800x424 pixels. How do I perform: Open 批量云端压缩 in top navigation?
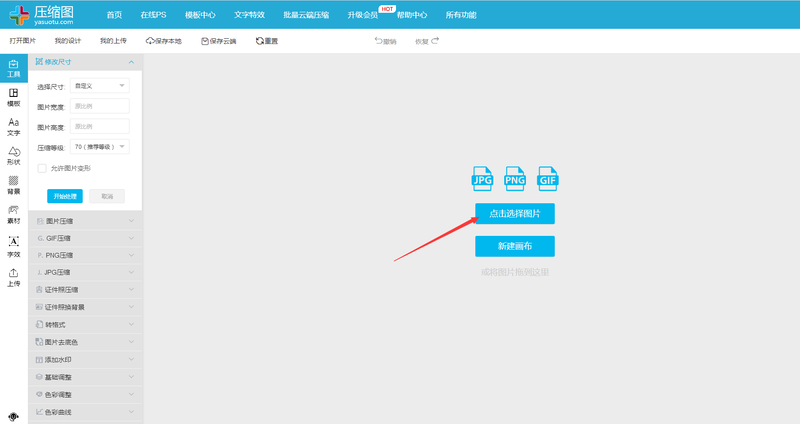tap(306, 15)
